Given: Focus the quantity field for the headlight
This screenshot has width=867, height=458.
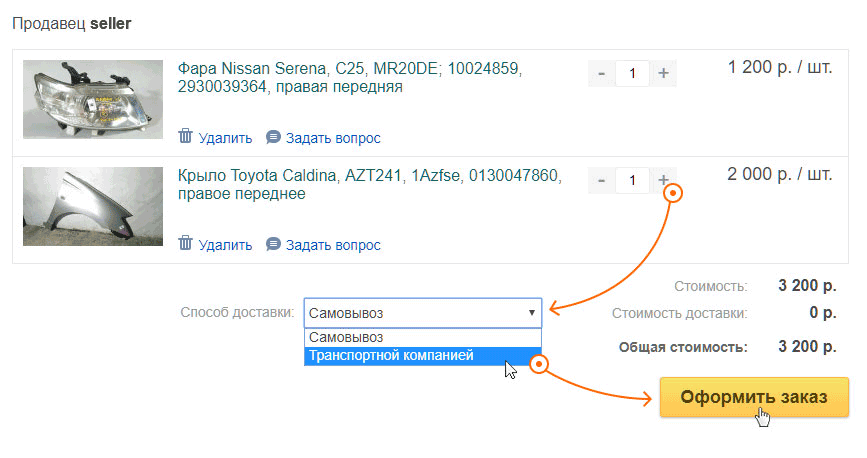Looking at the screenshot, I should pos(632,74).
